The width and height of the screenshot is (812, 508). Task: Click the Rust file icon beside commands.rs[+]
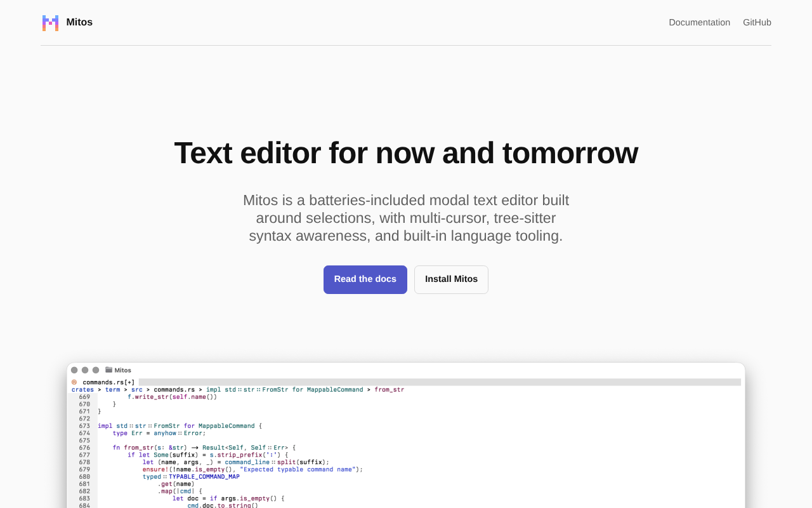click(x=74, y=382)
